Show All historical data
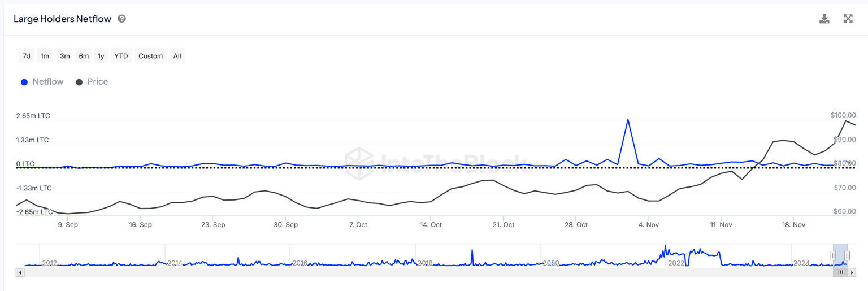Viewport: 868px width, 291px height. [x=177, y=56]
